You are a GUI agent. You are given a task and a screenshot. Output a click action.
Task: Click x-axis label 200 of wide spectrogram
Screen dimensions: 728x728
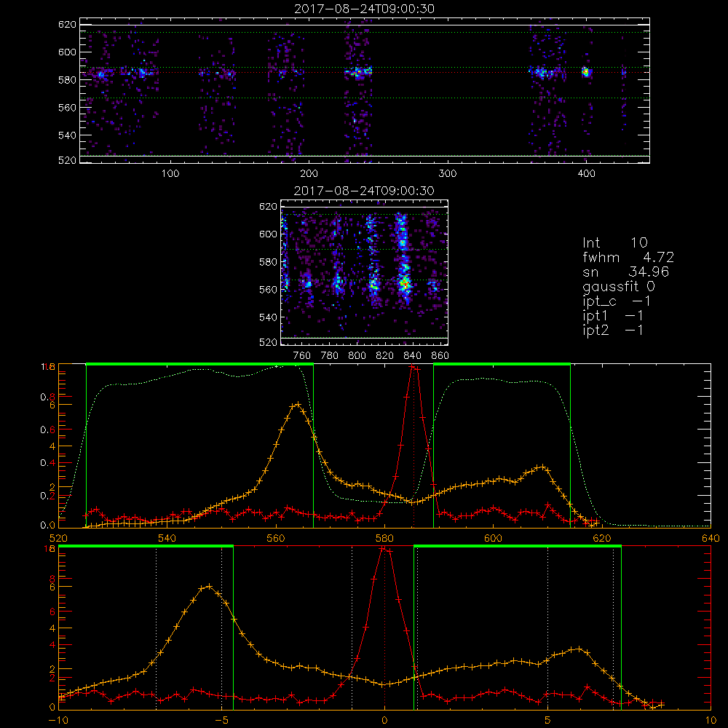pos(309,174)
